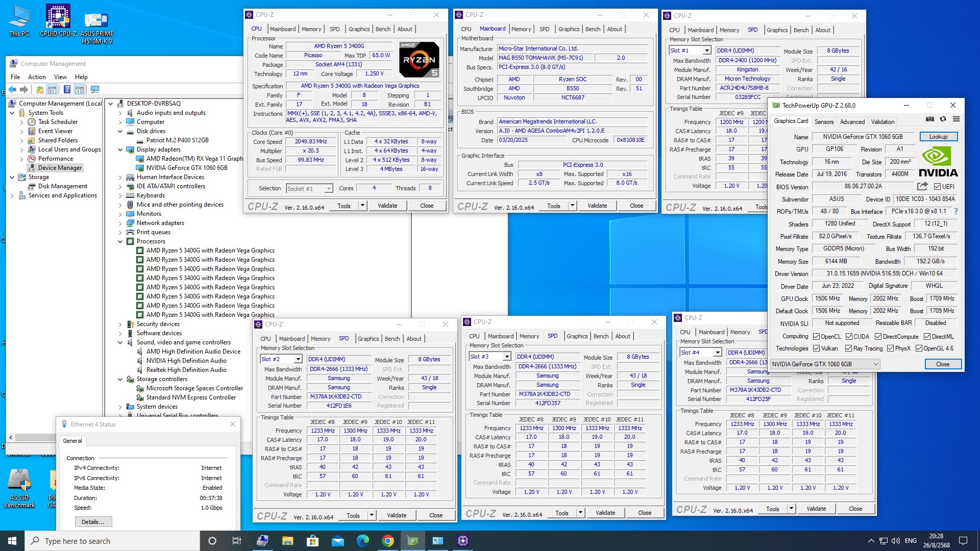Screen dimensions: 980x551
Task: Click Details button in Ethernet 4 Status
Action: click(93, 522)
